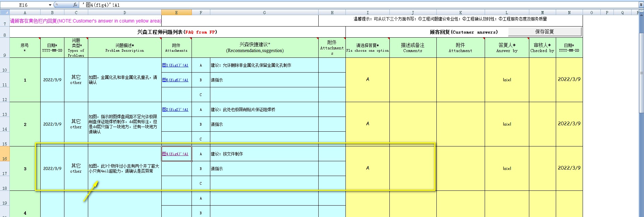
Task: Select column header D
Action: click(125, 12)
